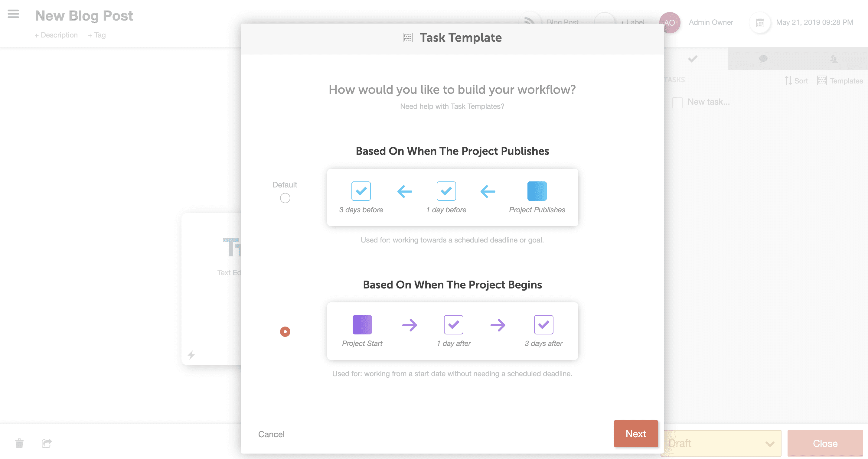
Task: Click the blue Project Publishes square
Action: click(537, 191)
